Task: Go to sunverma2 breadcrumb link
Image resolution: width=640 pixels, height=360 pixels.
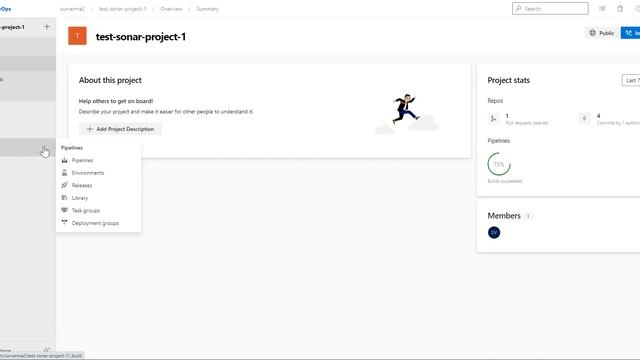Action: pyautogui.click(x=72, y=9)
